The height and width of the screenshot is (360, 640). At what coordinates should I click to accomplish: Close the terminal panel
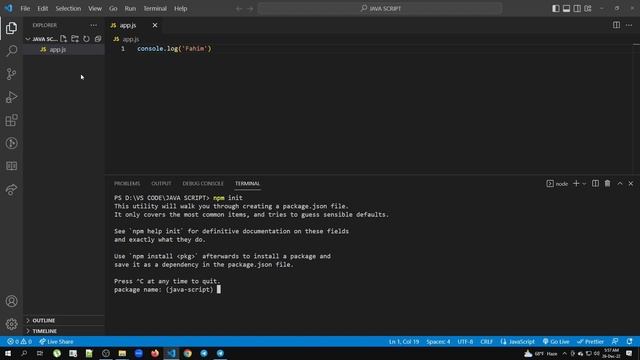point(631,184)
